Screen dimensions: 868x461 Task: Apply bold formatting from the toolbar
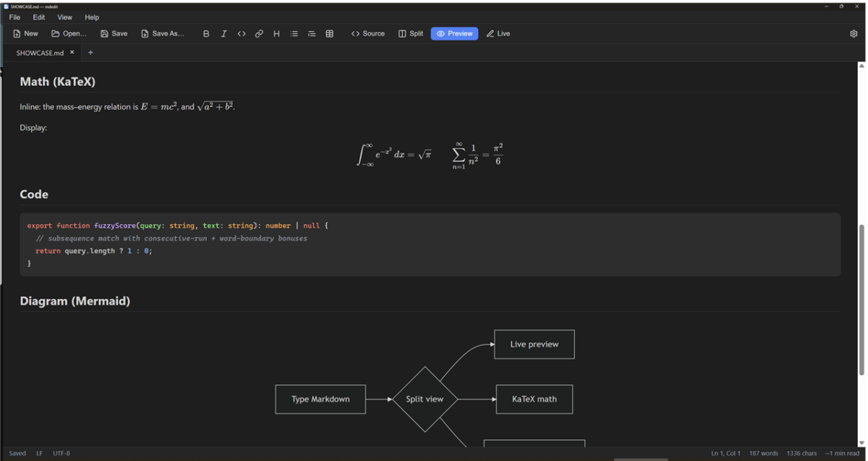point(206,33)
